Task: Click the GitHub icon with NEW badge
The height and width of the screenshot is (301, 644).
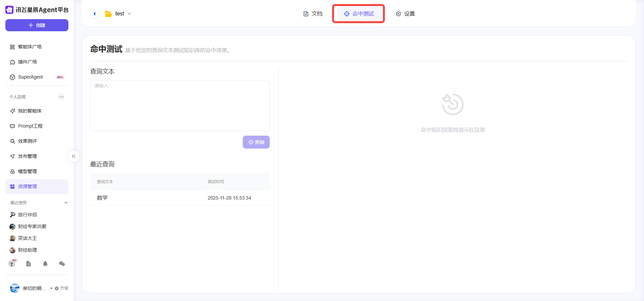Action: click(12, 264)
